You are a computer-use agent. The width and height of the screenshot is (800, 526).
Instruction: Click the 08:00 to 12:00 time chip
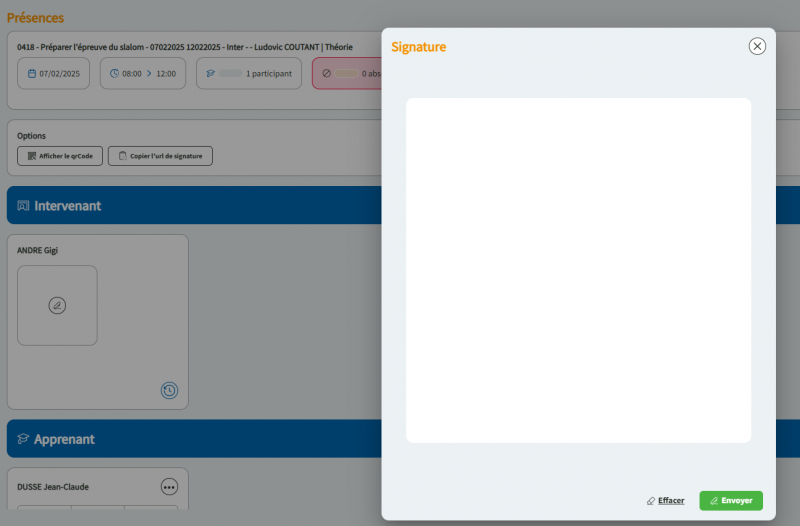143,73
